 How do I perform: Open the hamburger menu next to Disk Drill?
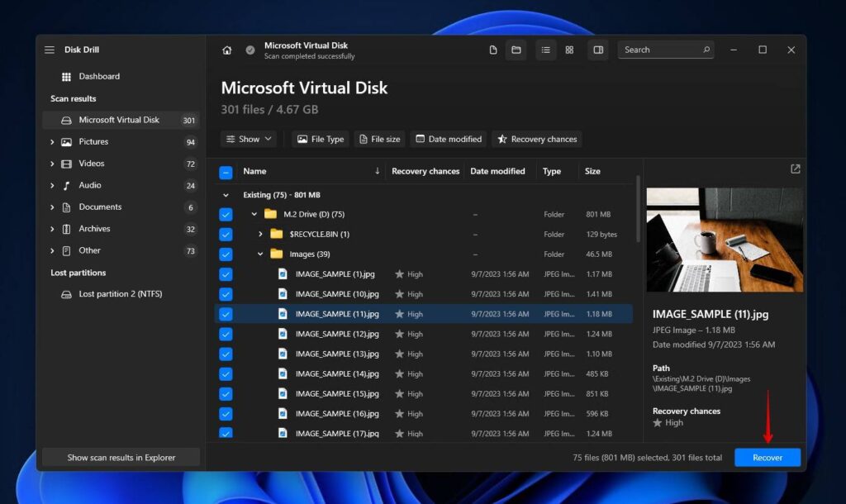click(x=50, y=50)
